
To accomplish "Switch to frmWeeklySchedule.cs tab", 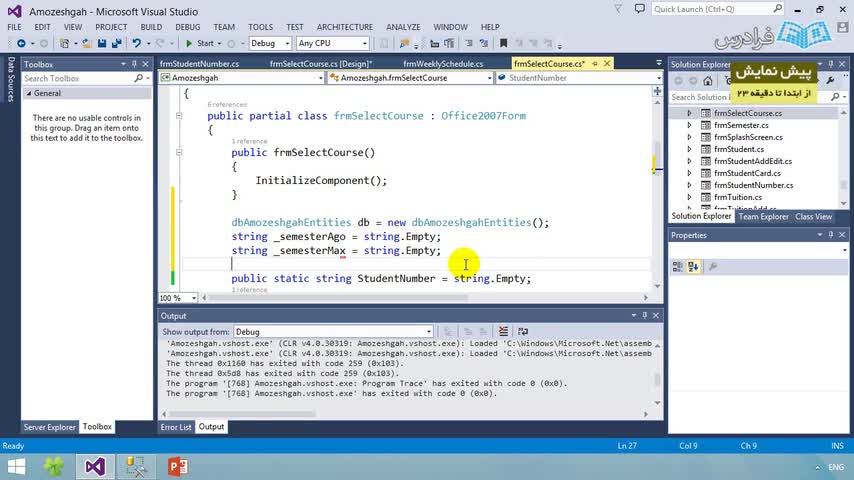I will point(443,64).
